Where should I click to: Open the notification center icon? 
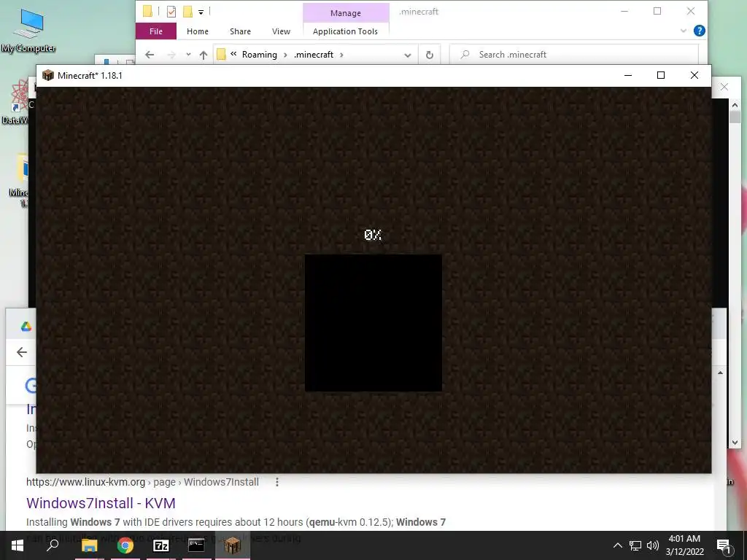pyautogui.click(x=724, y=545)
